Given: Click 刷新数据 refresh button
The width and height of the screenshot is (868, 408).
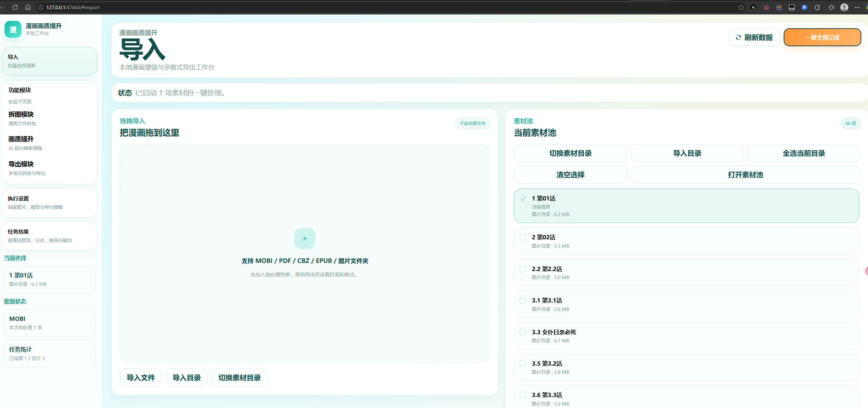Looking at the screenshot, I should pos(754,37).
